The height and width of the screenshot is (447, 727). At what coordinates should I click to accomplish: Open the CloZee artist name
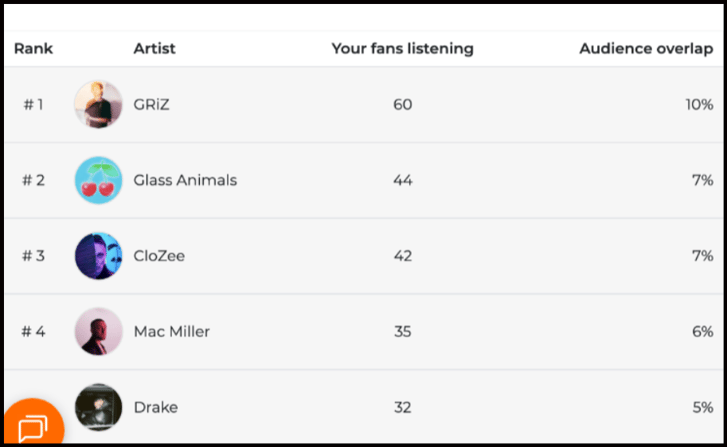coord(159,256)
